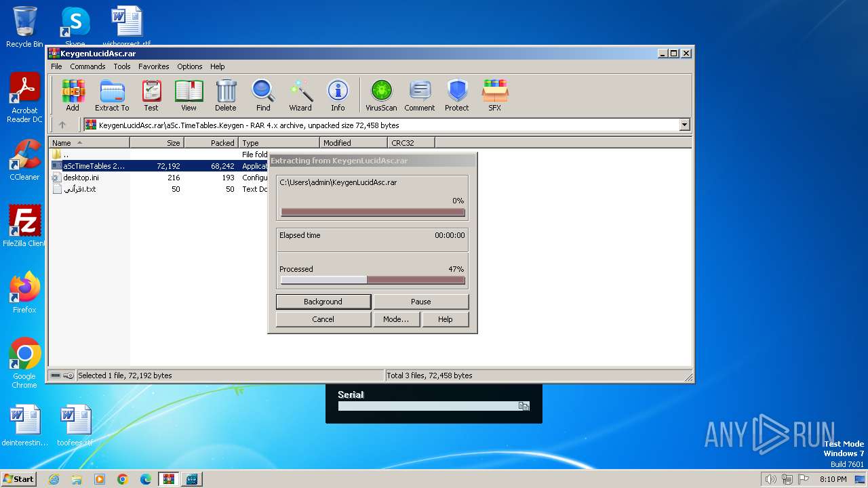The image size is (868, 488).
Task: Expand the archive path dropdown
Action: pyautogui.click(x=684, y=125)
